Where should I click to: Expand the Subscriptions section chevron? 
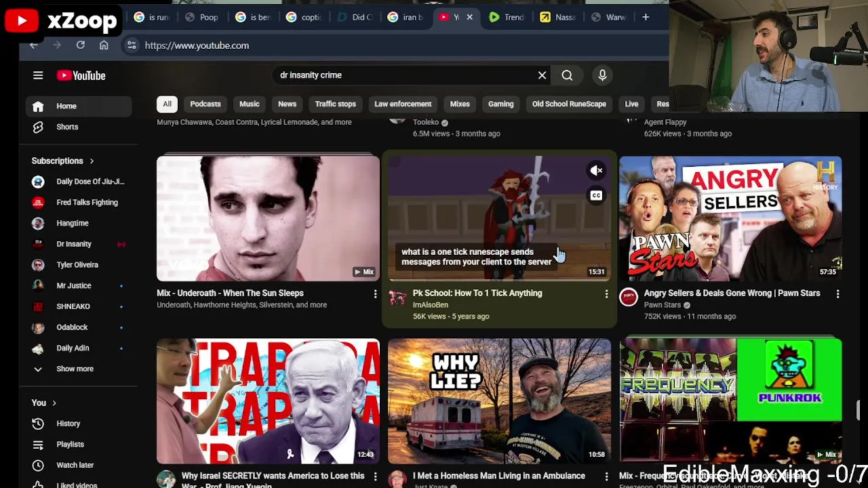[x=92, y=161]
